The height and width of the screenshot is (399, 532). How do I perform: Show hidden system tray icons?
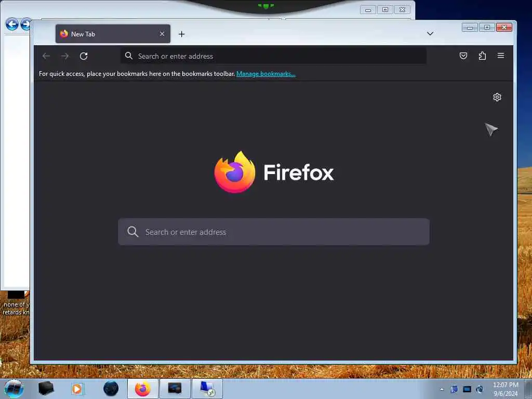(442, 389)
